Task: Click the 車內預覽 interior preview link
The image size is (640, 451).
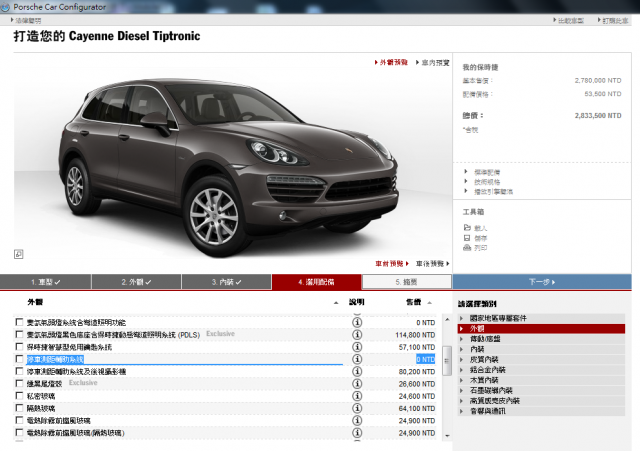Action: [433, 62]
